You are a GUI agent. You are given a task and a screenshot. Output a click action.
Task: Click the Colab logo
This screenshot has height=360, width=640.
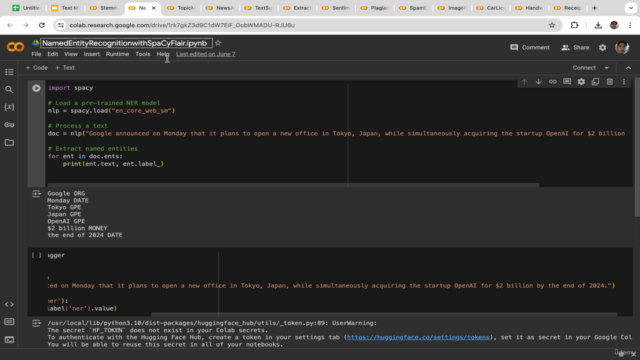16,47
